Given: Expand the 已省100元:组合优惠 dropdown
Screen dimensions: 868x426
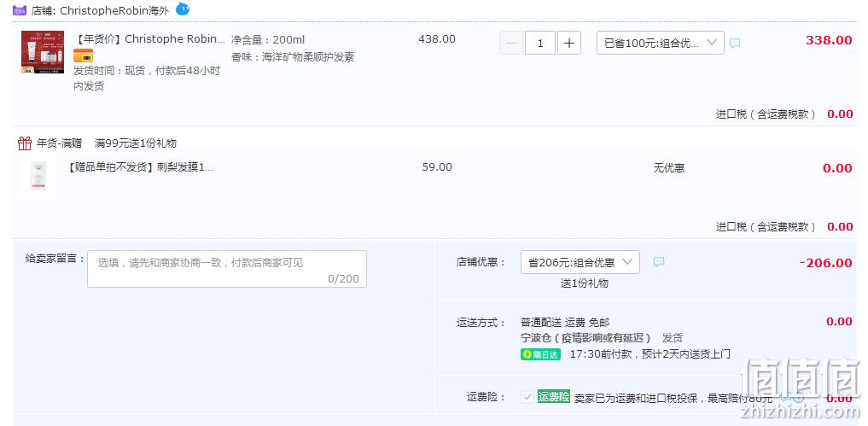Looking at the screenshot, I should 661,43.
